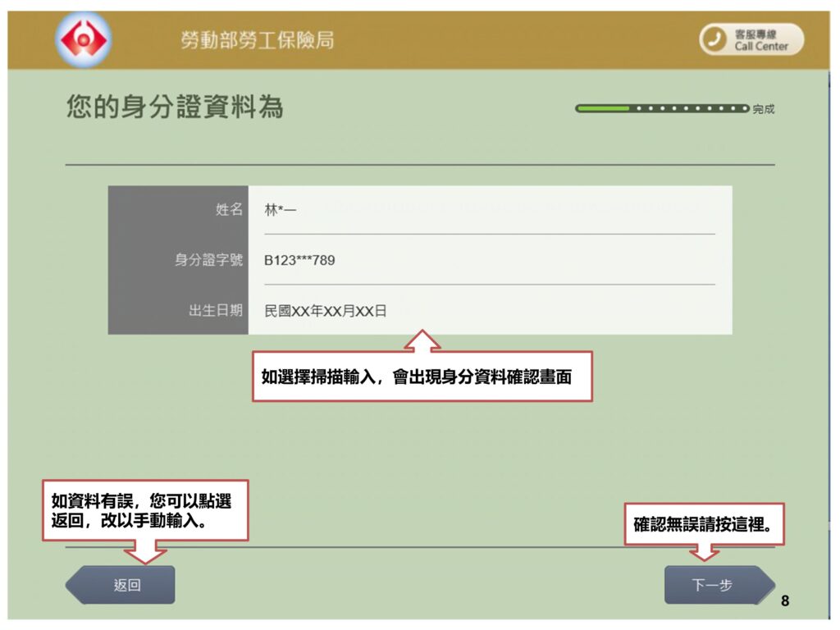Select the 身分證字號 row label
This screenshot has height=630, width=840.
[x=208, y=260]
